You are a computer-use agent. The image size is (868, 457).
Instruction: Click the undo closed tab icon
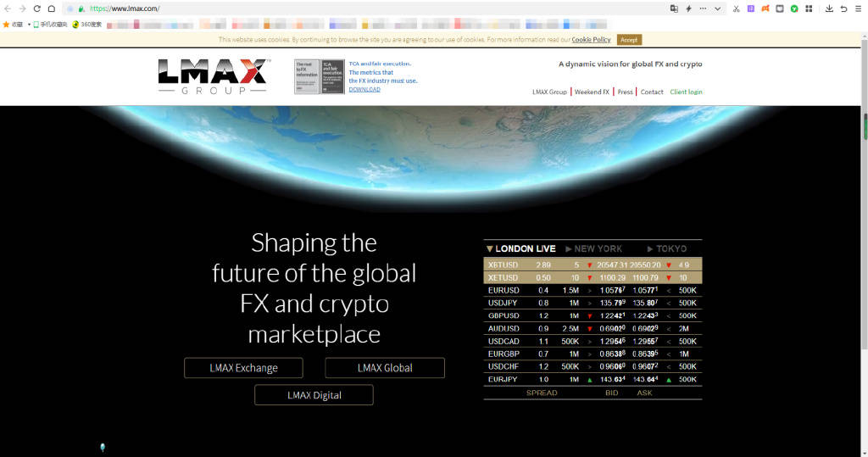(843, 8)
